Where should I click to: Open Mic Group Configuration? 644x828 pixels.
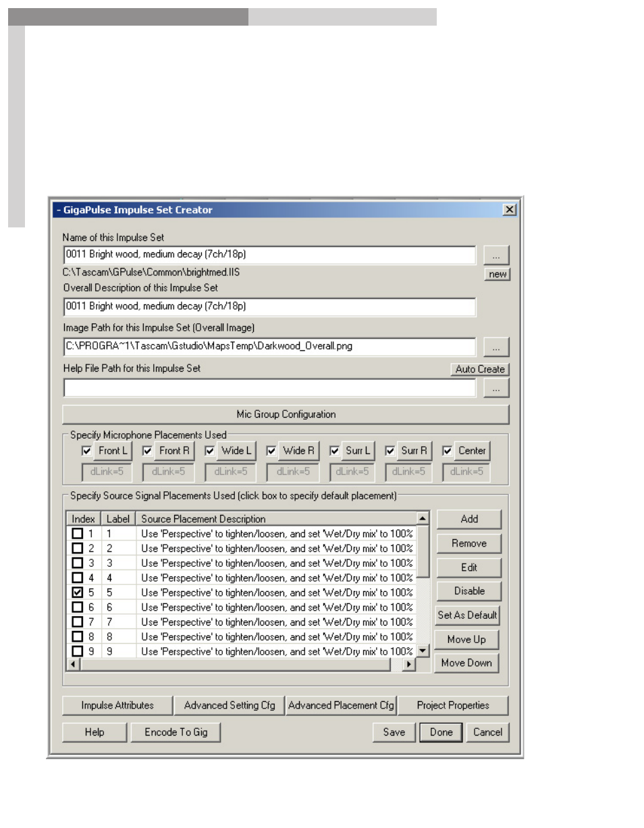click(286, 414)
